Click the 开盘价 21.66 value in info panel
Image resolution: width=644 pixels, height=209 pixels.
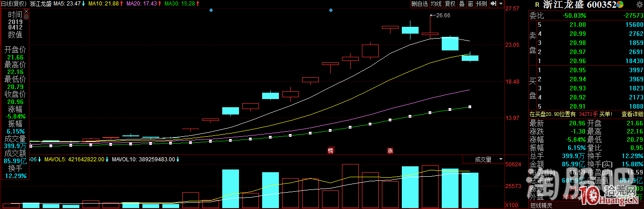point(15,57)
